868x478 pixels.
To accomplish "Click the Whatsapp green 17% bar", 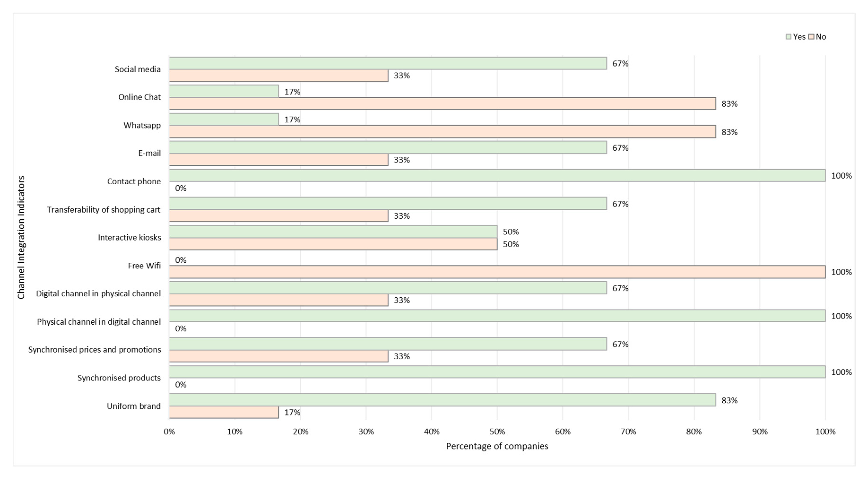I will click(224, 119).
